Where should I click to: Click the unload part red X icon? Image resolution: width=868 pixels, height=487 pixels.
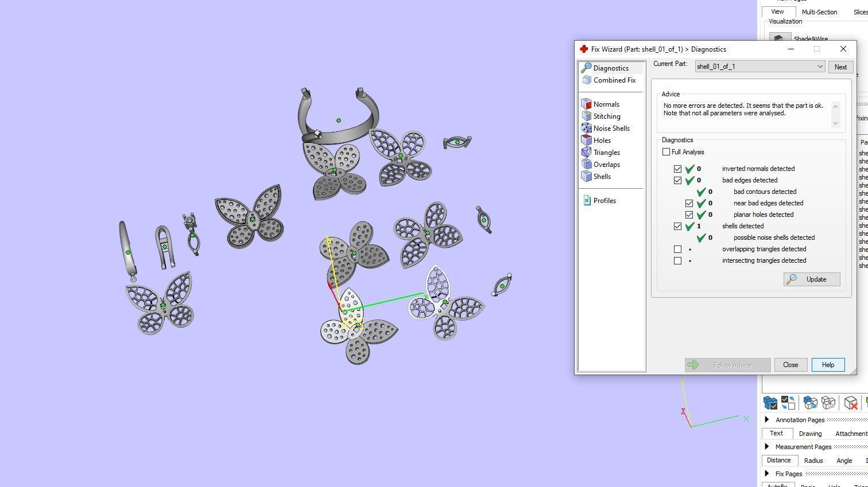tap(851, 403)
